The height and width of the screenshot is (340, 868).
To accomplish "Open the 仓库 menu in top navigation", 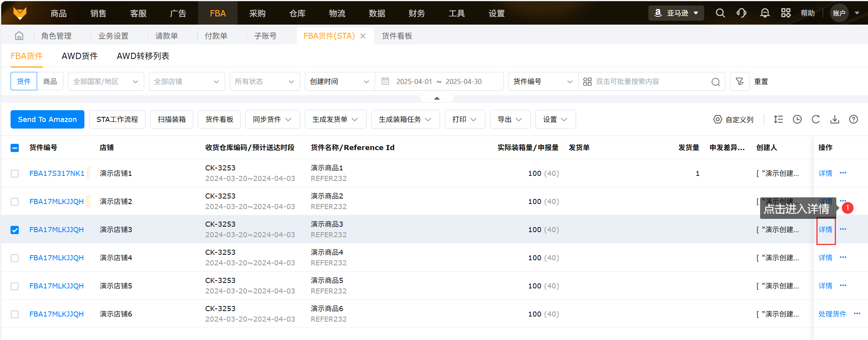I will (297, 13).
